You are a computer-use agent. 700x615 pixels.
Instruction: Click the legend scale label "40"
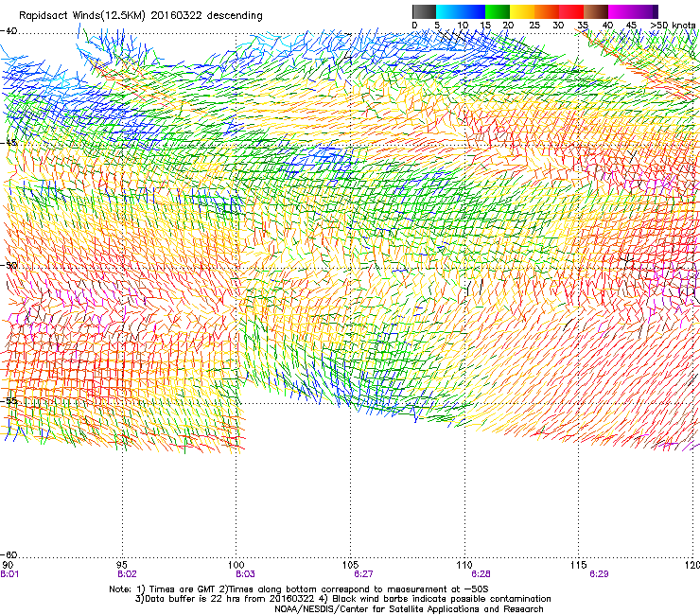pos(607,26)
